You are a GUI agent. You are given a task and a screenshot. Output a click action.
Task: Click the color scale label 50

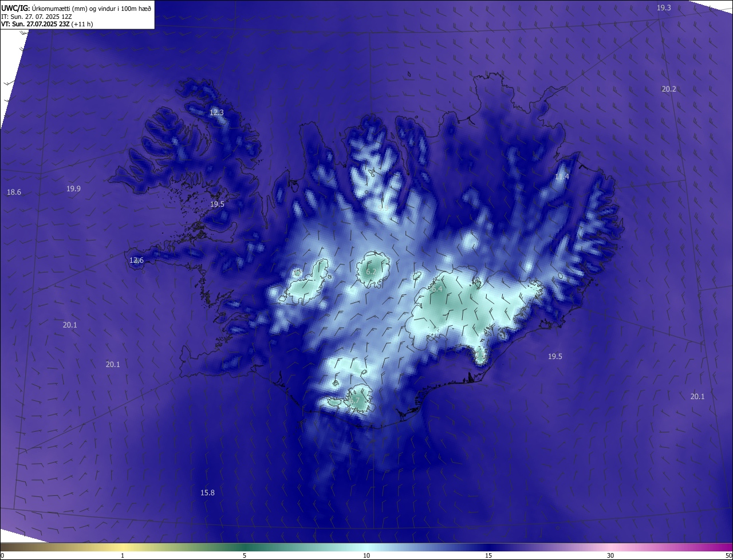point(728,555)
